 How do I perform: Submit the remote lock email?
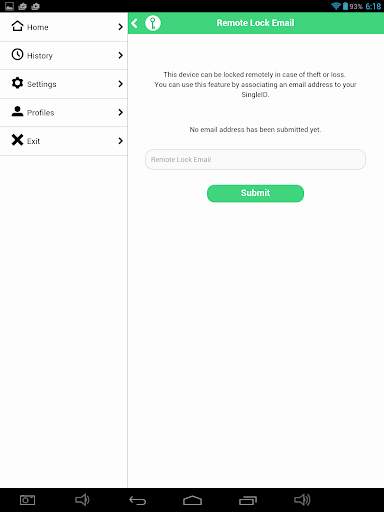(255, 193)
